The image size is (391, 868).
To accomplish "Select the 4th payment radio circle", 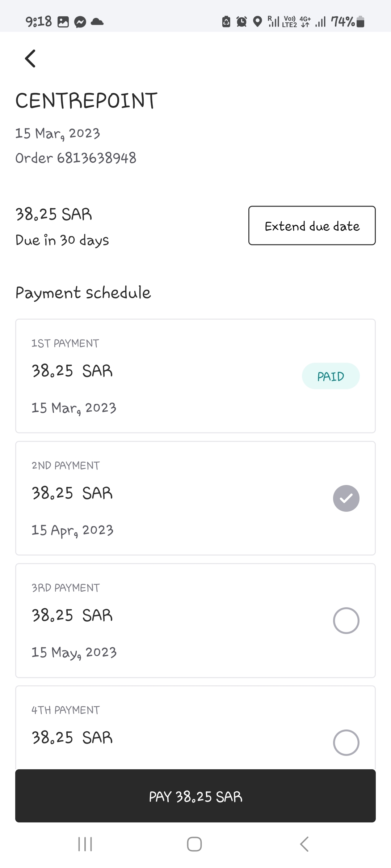I will pos(346,743).
